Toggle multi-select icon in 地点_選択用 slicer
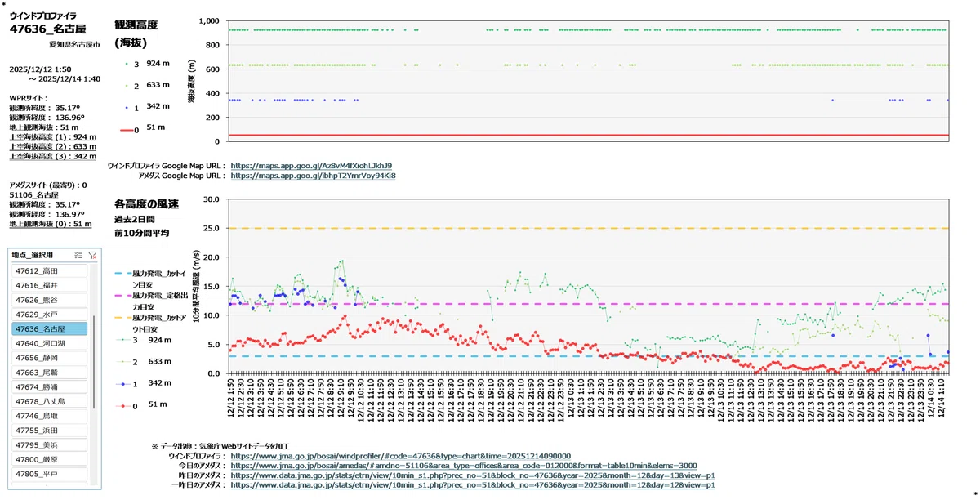Screen dimensions: 980x500 tap(78, 255)
